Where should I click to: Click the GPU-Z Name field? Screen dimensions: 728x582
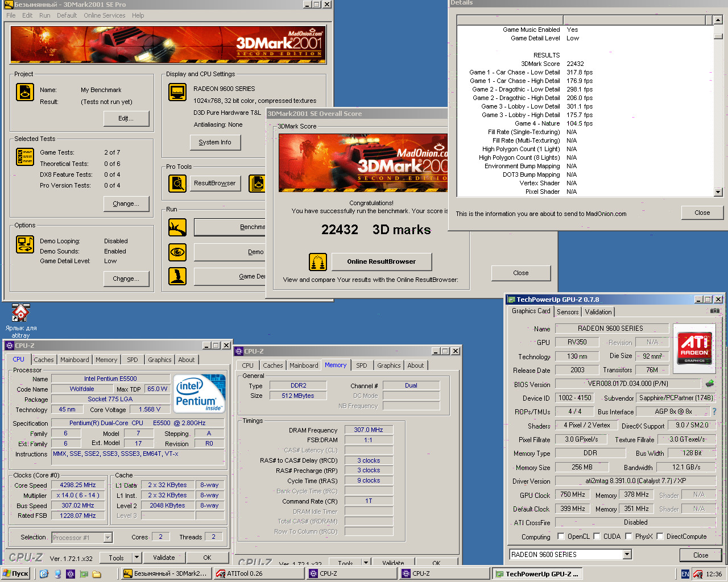[x=611, y=328]
